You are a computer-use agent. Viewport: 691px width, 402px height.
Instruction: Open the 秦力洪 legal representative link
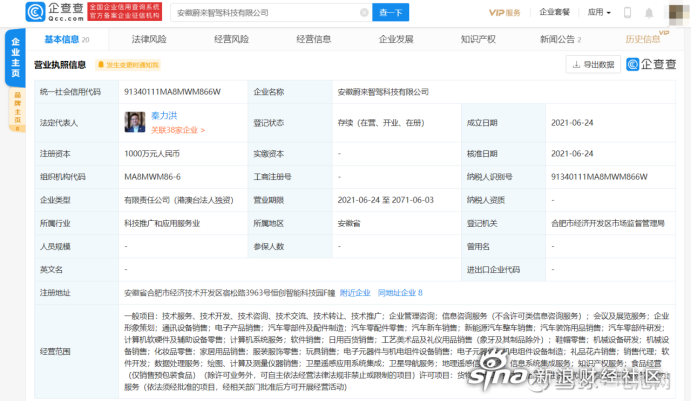tap(164, 115)
